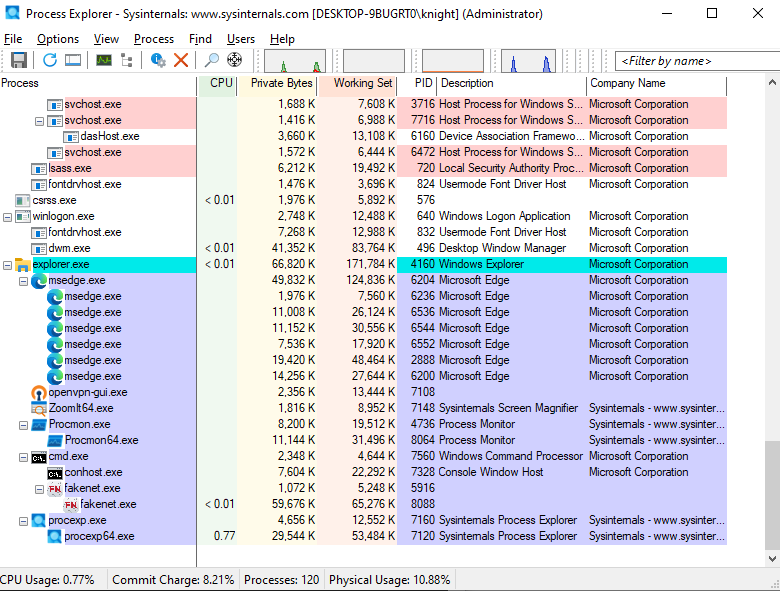780x591 pixels.
Task: Click the 'Physical Usage: 10.88%' status entry
Action: [390, 580]
